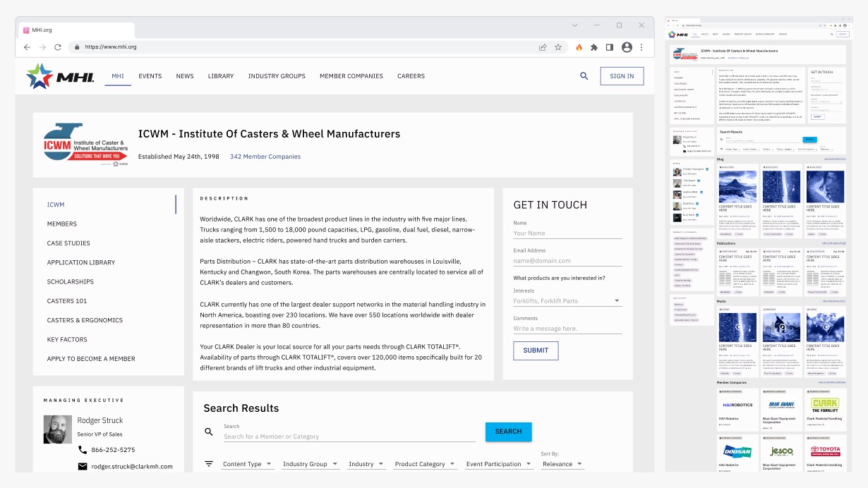Image resolution: width=868 pixels, height=488 pixels.
Task: Click the SIGN IN button
Action: (622, 76)
